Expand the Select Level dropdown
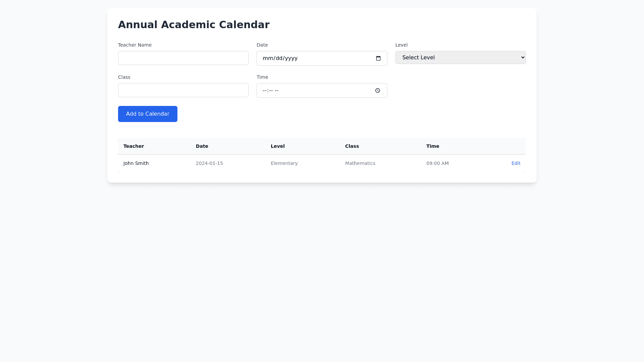 (460, 58)
